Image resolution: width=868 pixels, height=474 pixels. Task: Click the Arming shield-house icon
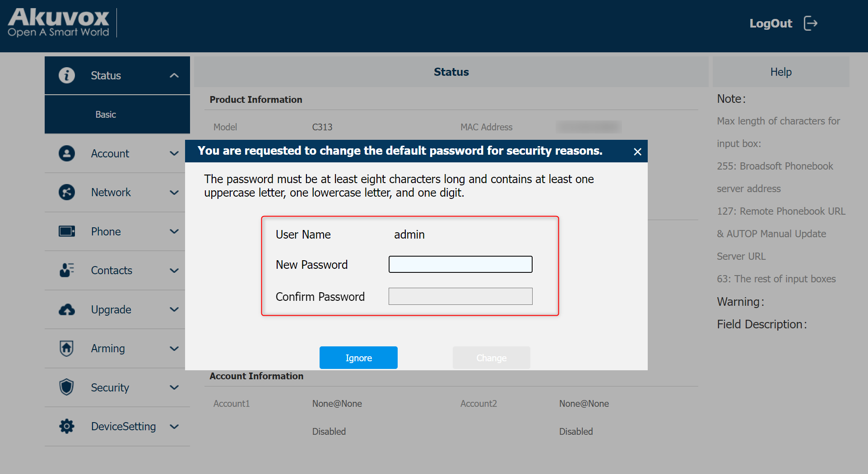[x=67, y=348]
